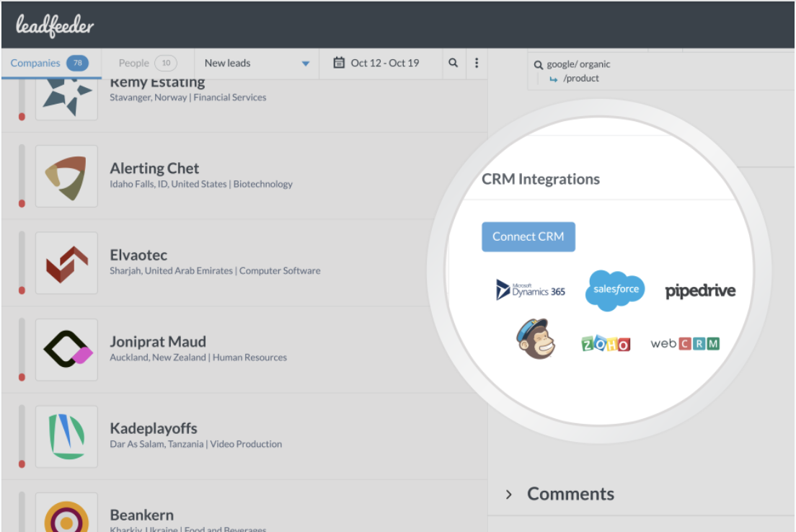Screen dimensions: 796x532
Task: Click Joniprat Maud's lead quality bar
Action: point(22,350)
